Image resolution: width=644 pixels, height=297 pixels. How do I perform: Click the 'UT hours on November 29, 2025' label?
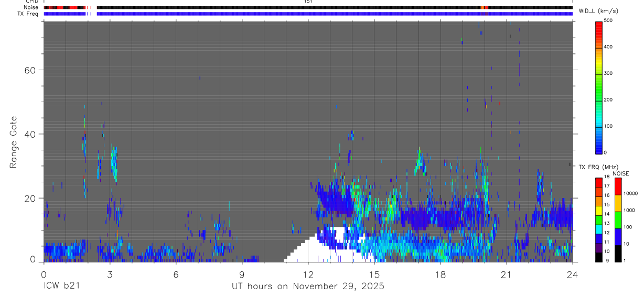point(308,287)
